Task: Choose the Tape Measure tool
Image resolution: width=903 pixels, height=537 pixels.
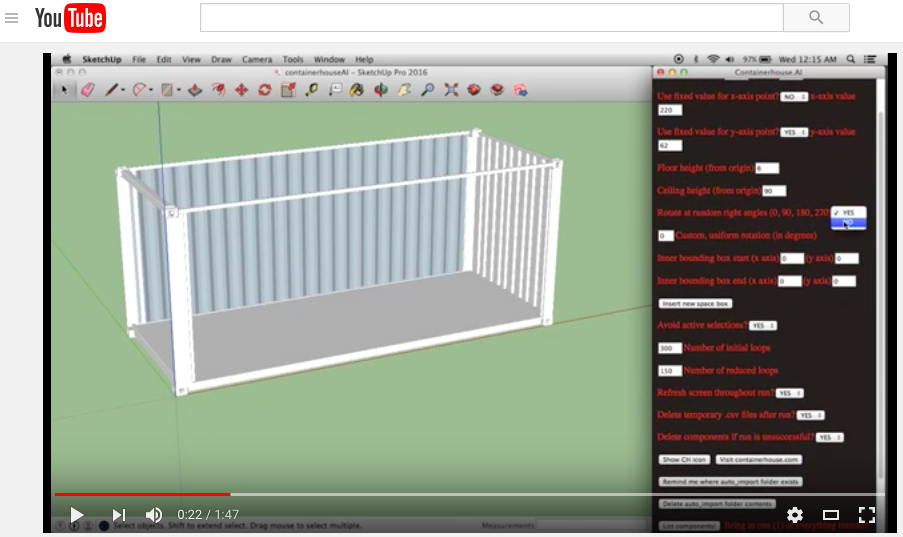Action: point(312,90)
